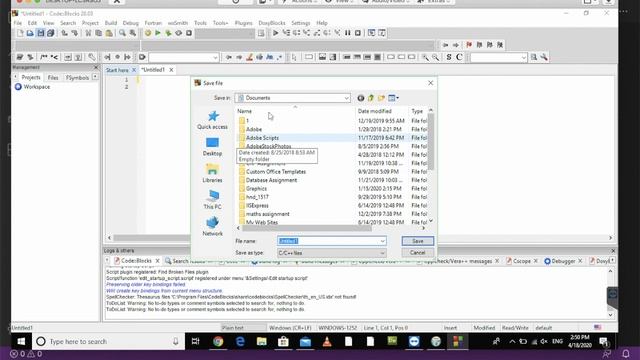The width and height of the screenshot is (640, 360).
Task: Click the Debug/Continue play icon
Action: point(276,33)
